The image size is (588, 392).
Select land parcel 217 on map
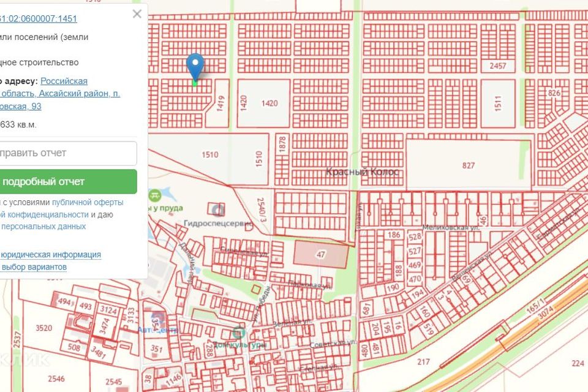coord(423,361)
